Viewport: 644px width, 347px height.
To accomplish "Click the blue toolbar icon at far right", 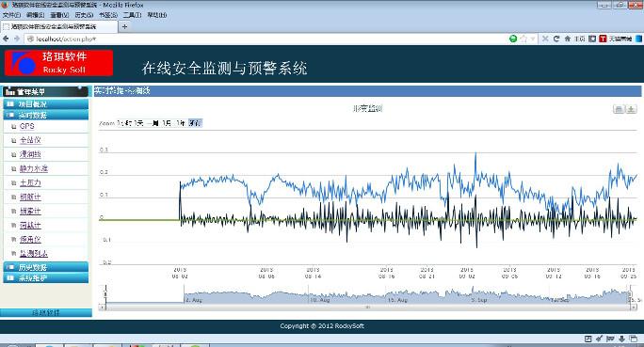I will coord(639,39).
